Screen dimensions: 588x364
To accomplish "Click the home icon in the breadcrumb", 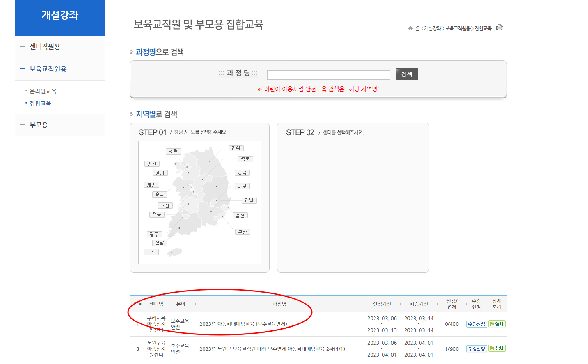I will click(x=410, y=28).
